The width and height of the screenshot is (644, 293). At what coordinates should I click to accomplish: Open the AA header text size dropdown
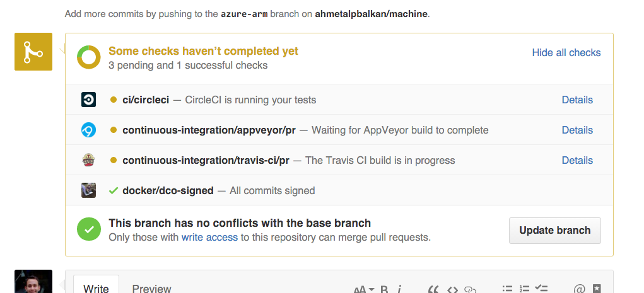[364, 290]
